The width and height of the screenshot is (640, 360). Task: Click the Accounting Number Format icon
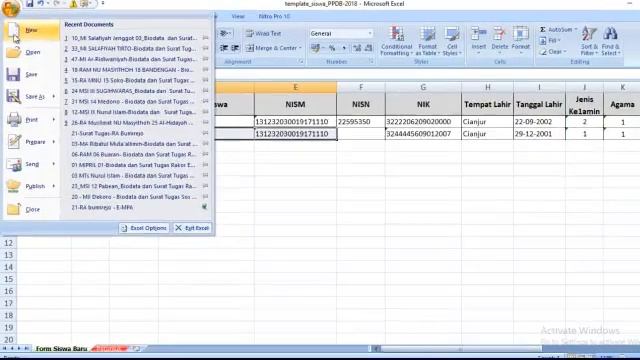pos(315,48)
